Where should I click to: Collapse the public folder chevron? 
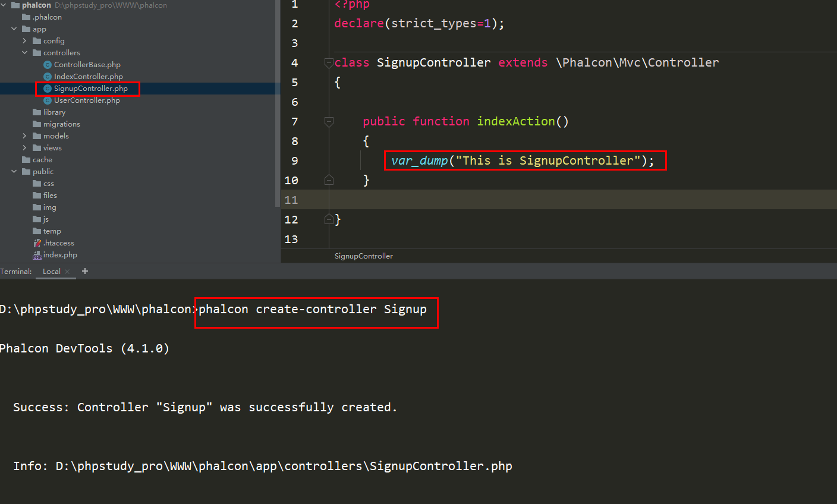tap(14, 172)
